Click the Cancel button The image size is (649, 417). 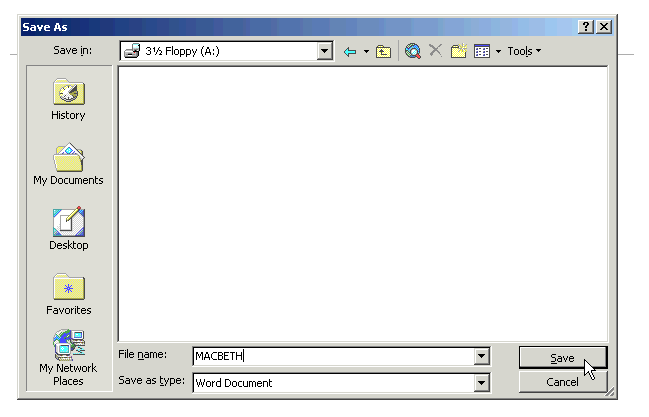click(562, 382)
